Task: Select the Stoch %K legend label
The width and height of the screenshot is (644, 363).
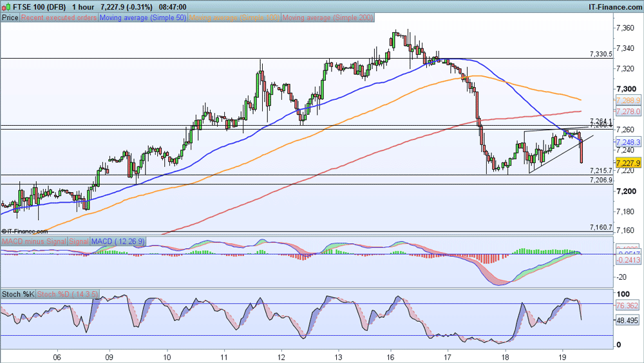Action: [18, 294]
